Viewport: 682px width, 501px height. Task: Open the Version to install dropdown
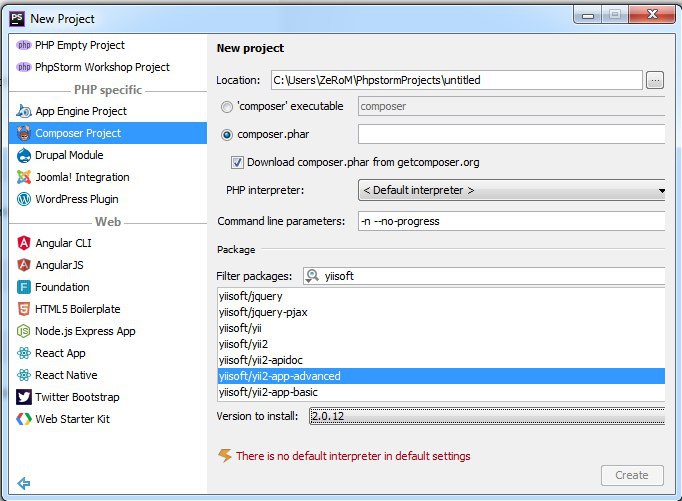pos(487,416)
